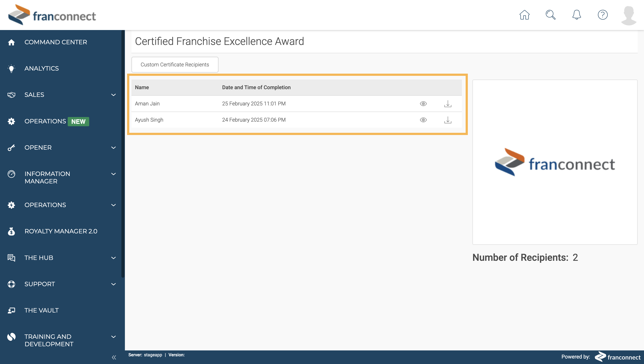Expand Training and Development chevron

114,337
